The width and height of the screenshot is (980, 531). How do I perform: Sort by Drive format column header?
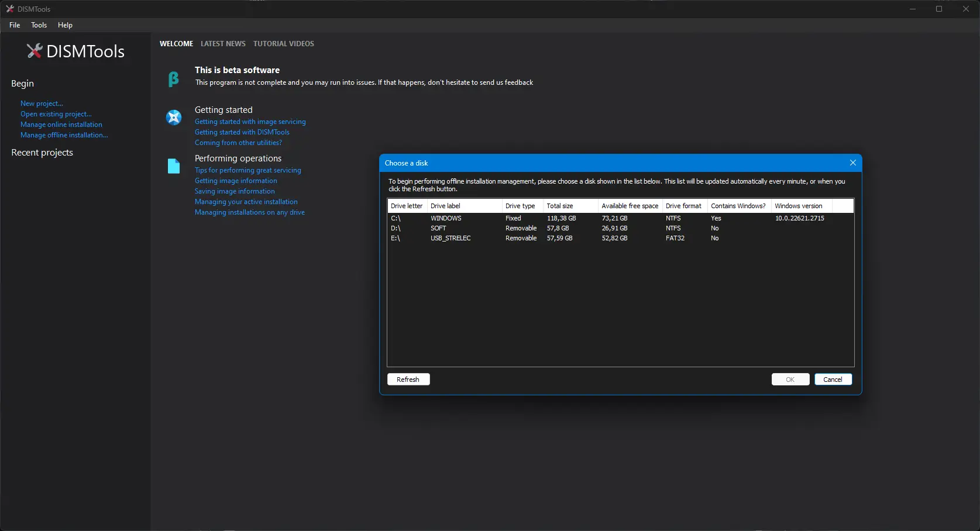(685, 206)
